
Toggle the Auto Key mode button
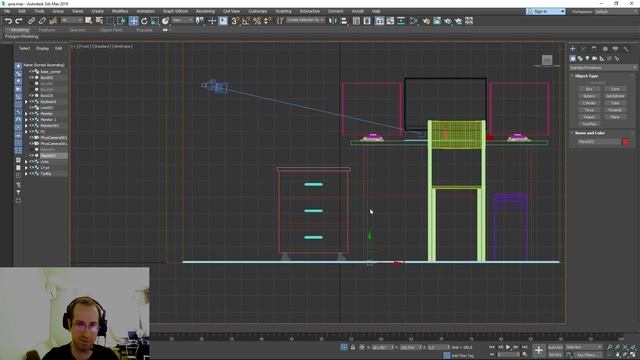(555, 347)
